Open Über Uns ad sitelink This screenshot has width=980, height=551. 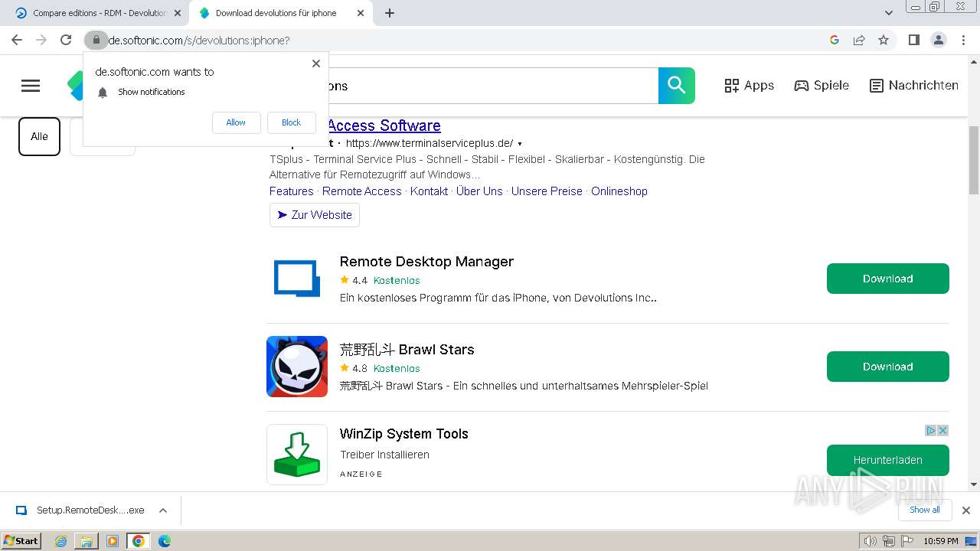click(x=479, y=191)
